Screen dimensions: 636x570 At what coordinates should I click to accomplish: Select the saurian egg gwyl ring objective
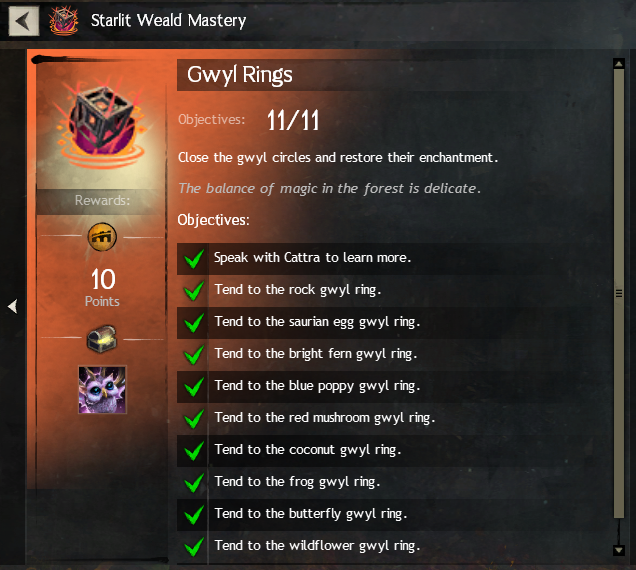373,323
